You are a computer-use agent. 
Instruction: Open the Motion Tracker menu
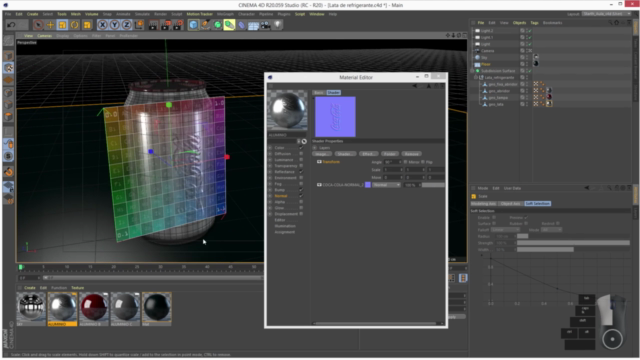(x=200, y=14)
